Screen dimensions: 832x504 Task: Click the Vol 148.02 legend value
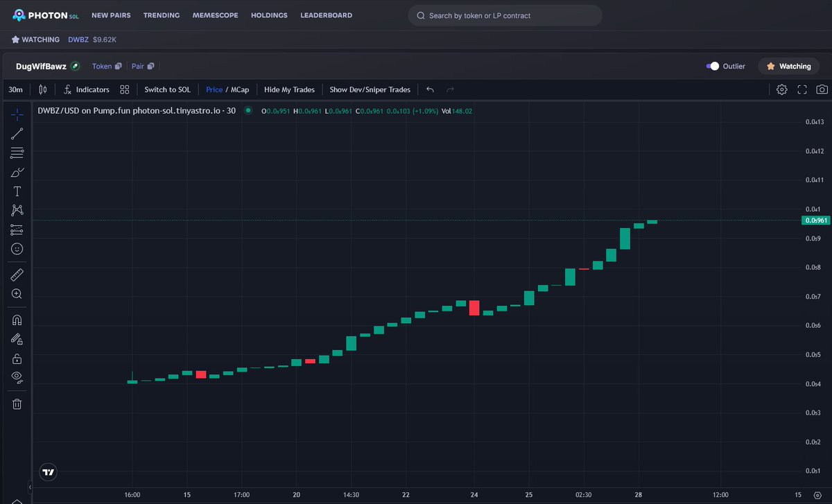[x=457, y=111]
